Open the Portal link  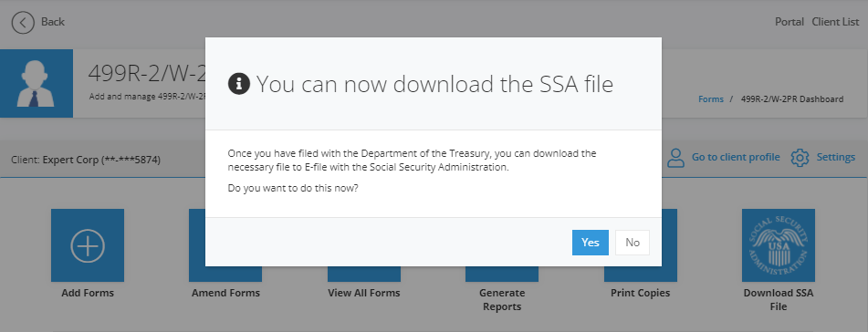coord(790,22)
